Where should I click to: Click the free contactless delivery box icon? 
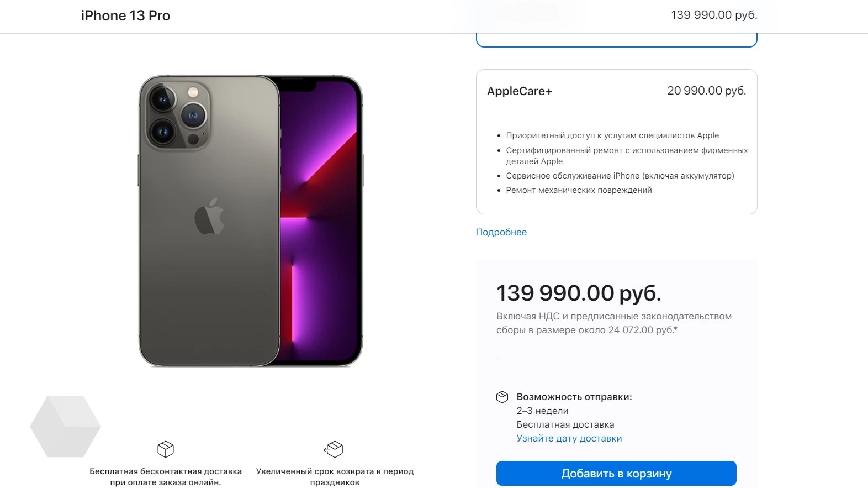click(166, 449)
